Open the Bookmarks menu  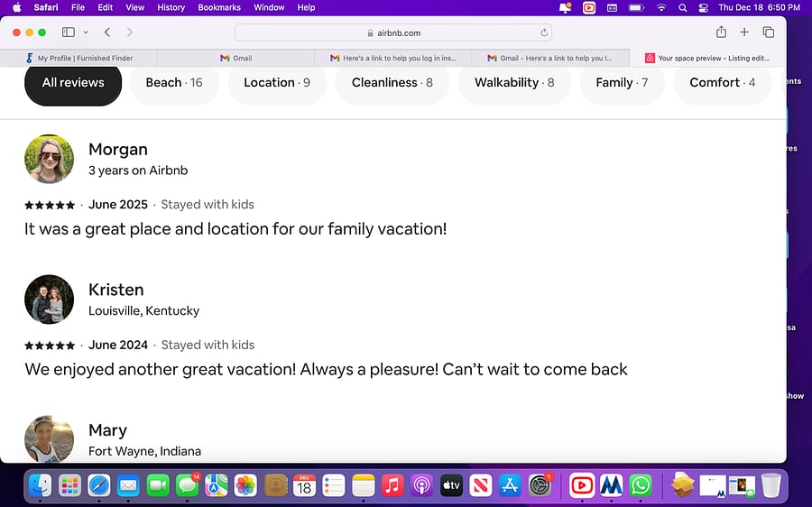pyautogui.click(x=219, y=7)
